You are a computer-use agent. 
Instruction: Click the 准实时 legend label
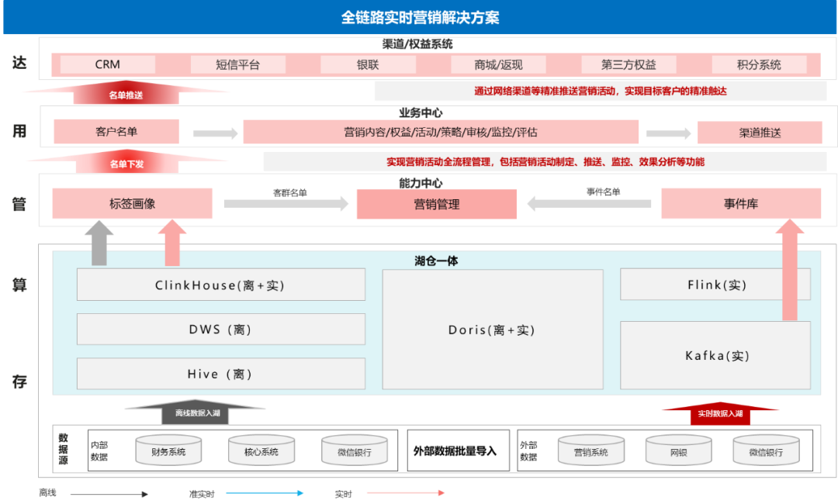pyautogui.click(x=202, y=494)
